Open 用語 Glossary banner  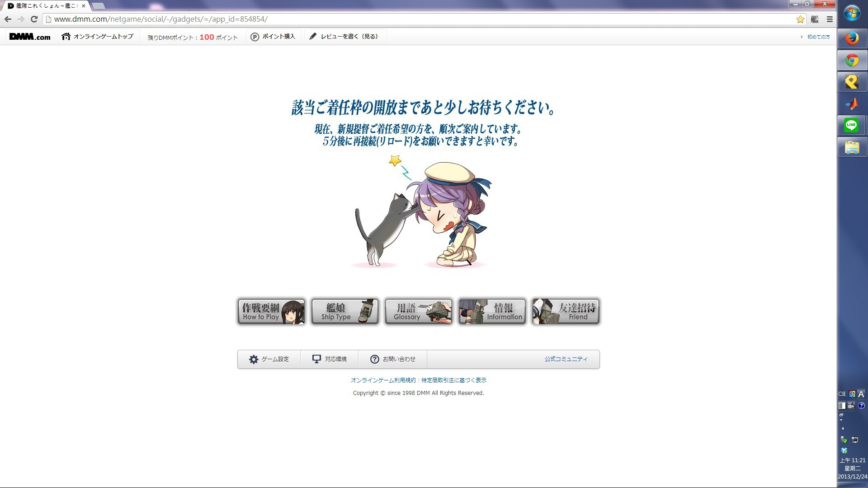[x=419, y=311]
